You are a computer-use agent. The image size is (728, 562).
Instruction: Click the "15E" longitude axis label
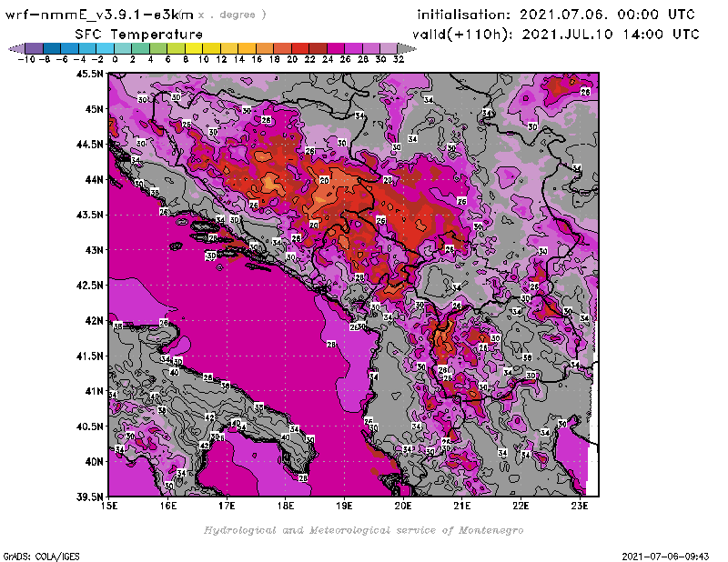[x=109, y=506]
